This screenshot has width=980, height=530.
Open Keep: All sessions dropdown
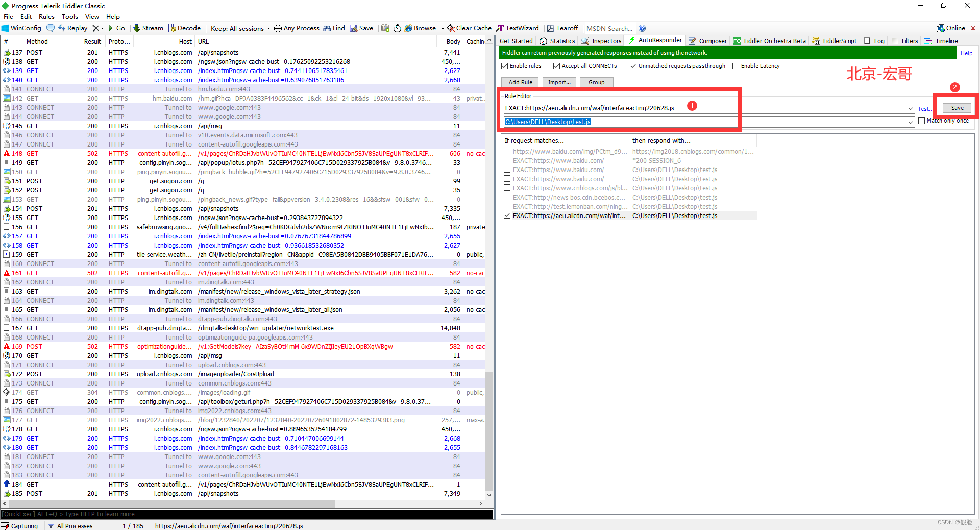coord(240,28)
